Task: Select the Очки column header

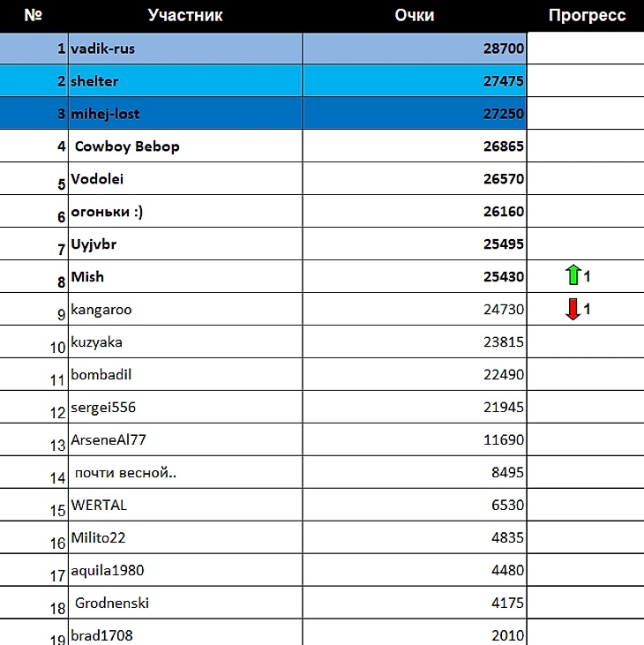Action: point(415,16)
